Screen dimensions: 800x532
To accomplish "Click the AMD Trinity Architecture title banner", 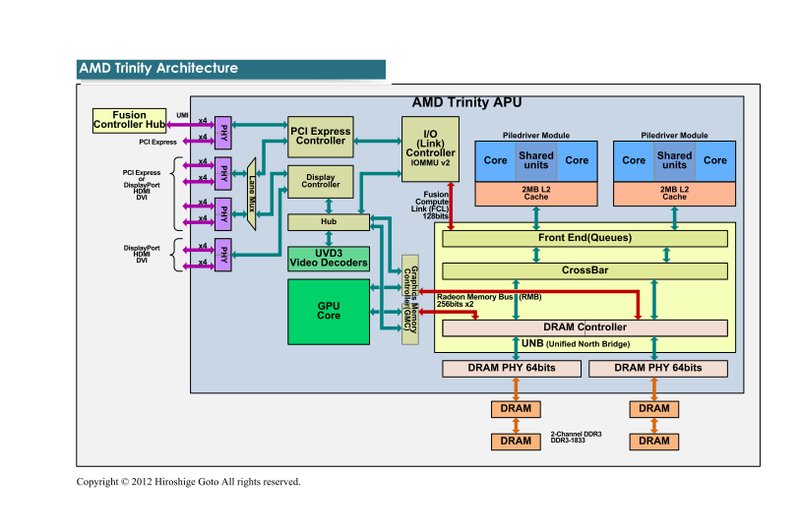I will (x=231, y=69).
